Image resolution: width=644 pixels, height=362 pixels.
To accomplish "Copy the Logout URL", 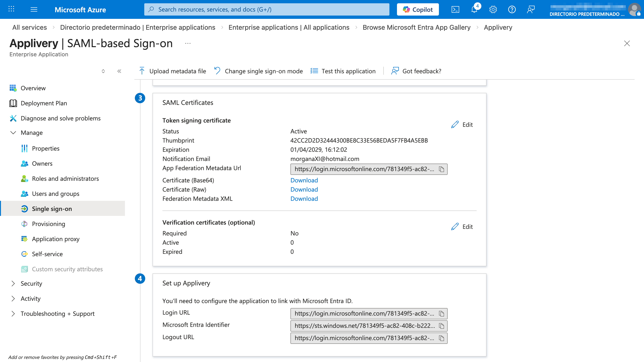I will (442, 338).
